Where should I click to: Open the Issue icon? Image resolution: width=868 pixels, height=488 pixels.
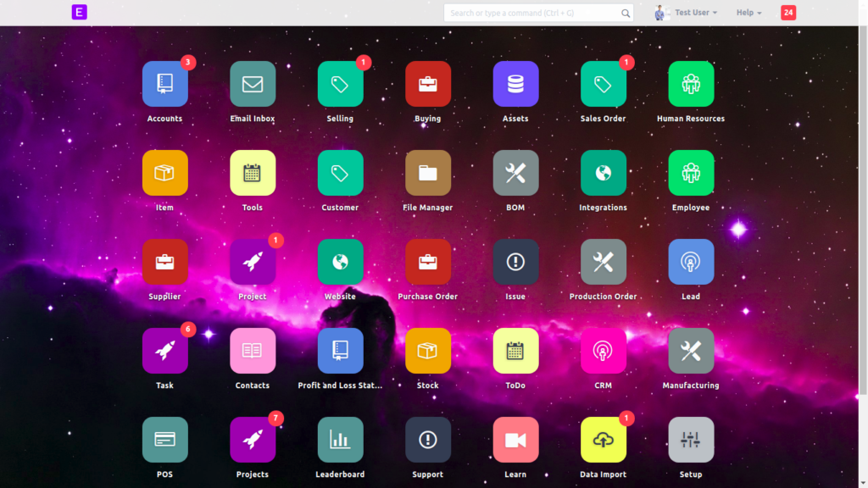(x=515, y=262)
